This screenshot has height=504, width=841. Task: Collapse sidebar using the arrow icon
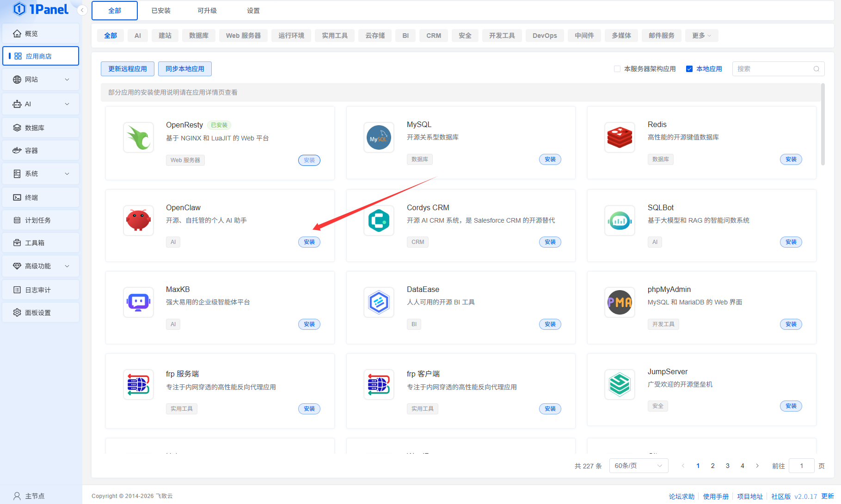[82, 10]
